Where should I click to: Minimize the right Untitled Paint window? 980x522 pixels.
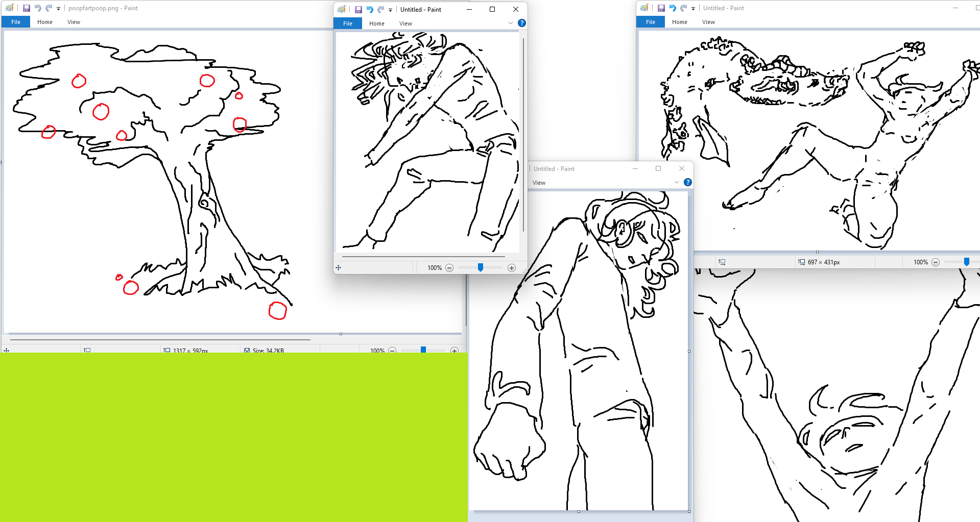[x=955, y=8]
